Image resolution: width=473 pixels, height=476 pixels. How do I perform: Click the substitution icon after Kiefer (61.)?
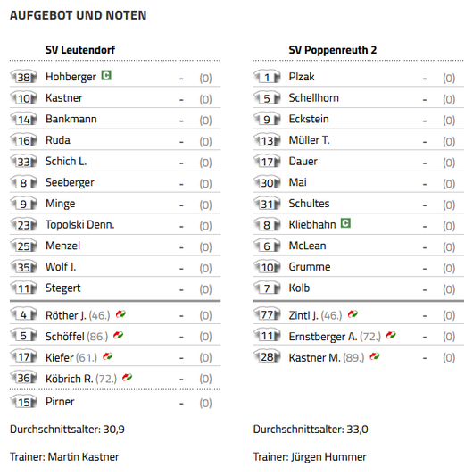tap(108, 356)
